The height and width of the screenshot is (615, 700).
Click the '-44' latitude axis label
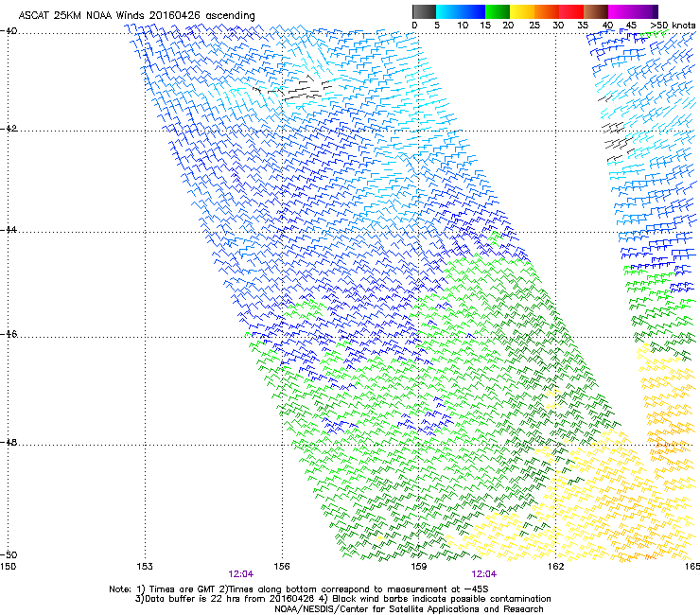9,230
